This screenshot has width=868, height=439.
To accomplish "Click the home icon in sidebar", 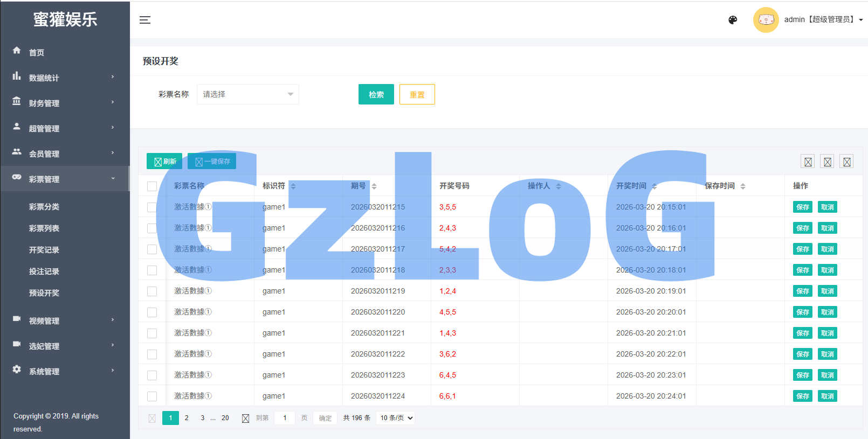I will coord(17,51).
